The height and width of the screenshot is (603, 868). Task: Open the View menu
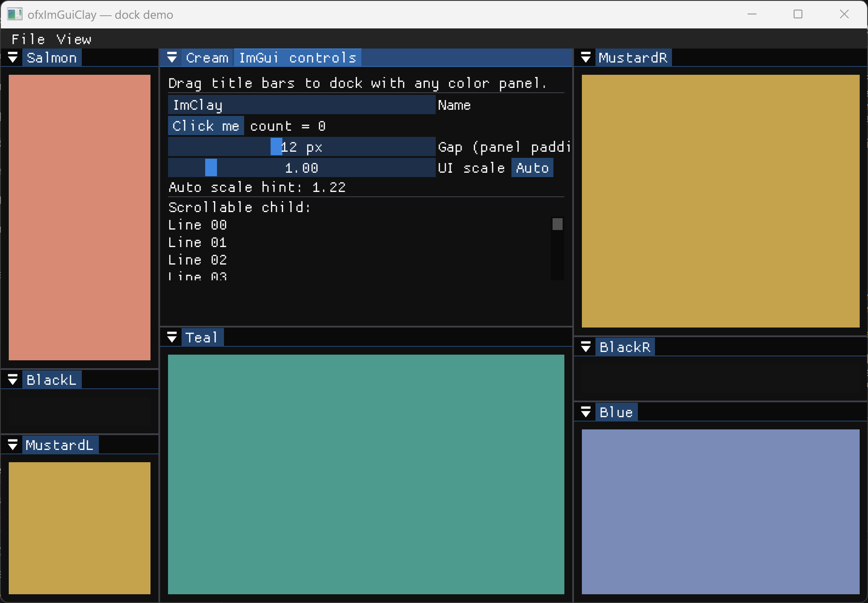click(74, 39)
